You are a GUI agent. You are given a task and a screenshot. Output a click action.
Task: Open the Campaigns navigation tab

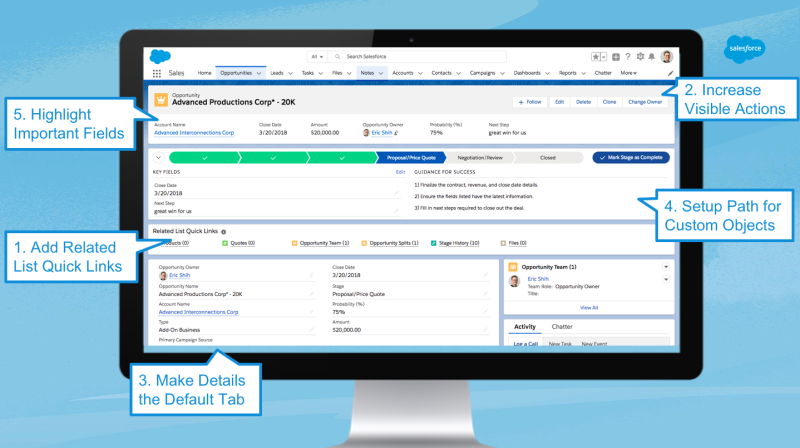[x=482, y=73]
